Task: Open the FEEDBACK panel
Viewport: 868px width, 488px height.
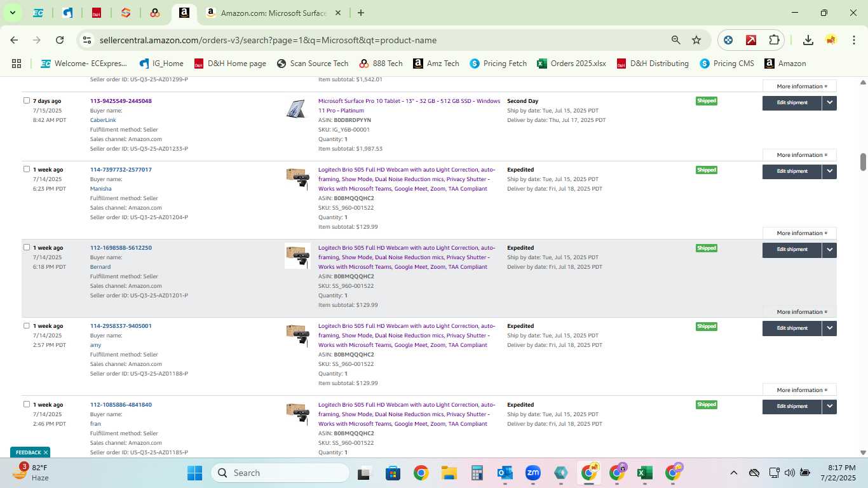Action: pos(29,452)
